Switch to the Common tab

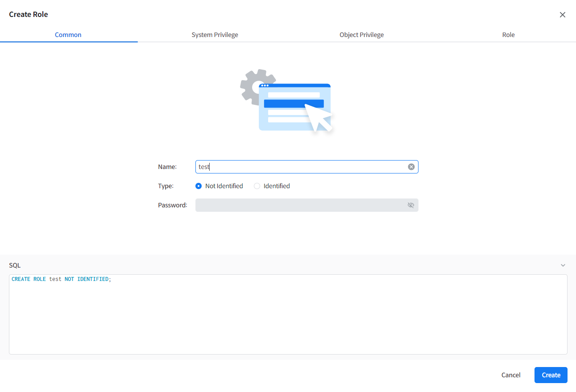tap(68, 35)
